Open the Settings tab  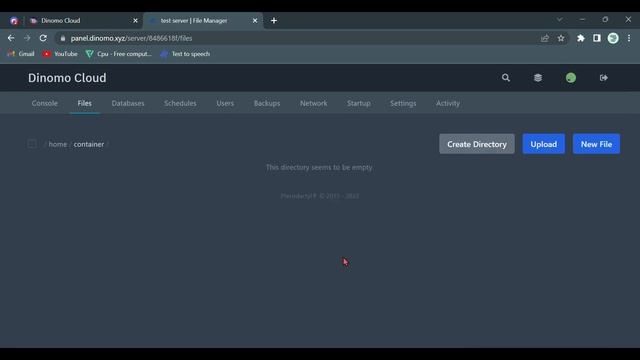[403, 103]
